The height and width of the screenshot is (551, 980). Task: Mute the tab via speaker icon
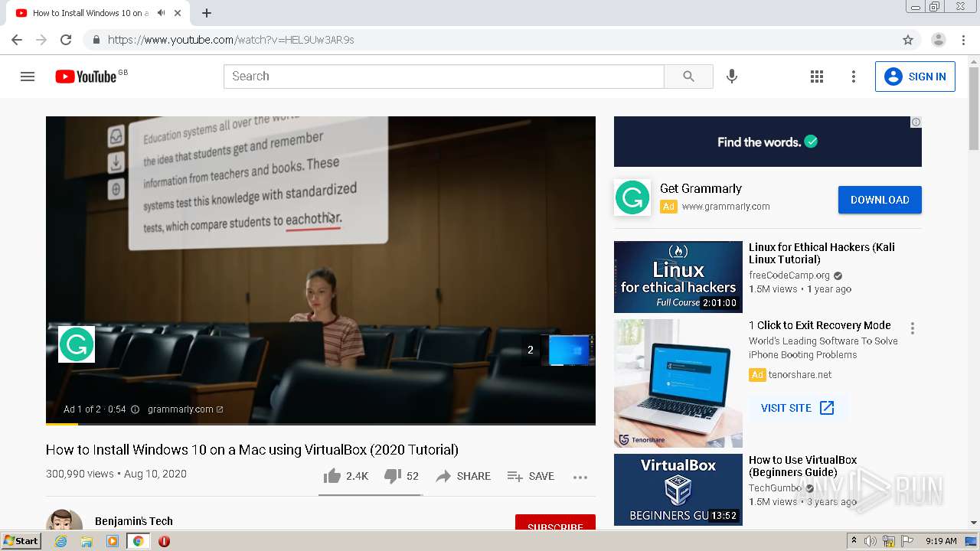(x=162, y=13)
